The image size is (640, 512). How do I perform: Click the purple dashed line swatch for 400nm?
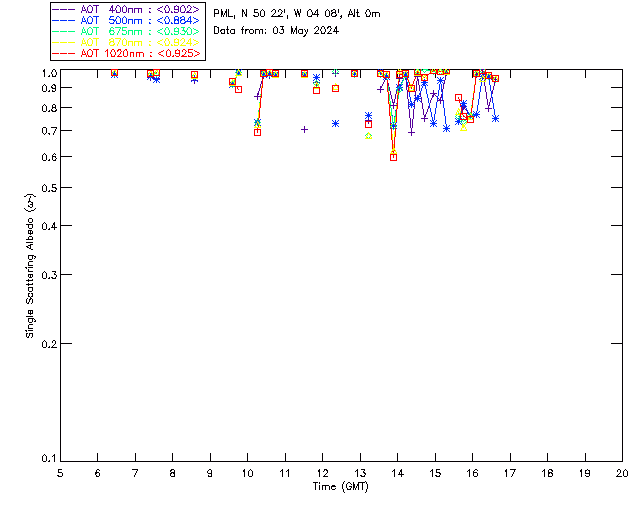pyautogui.click(x=64, y=9)
